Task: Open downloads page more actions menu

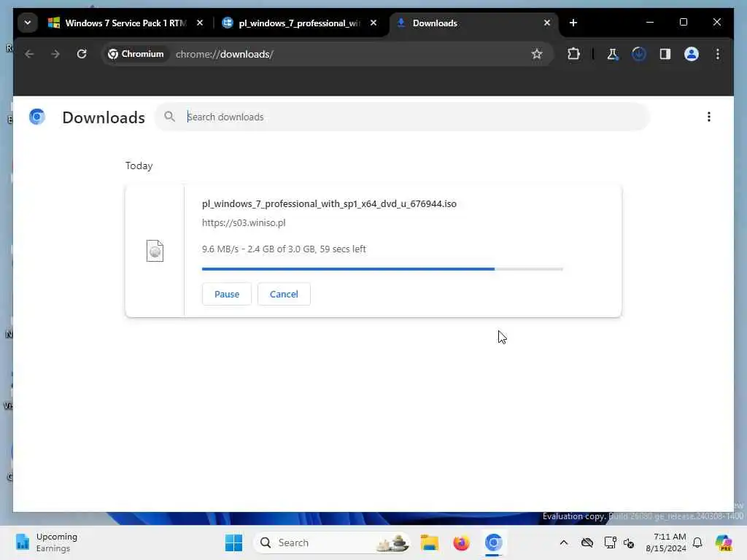Action: 709,117
